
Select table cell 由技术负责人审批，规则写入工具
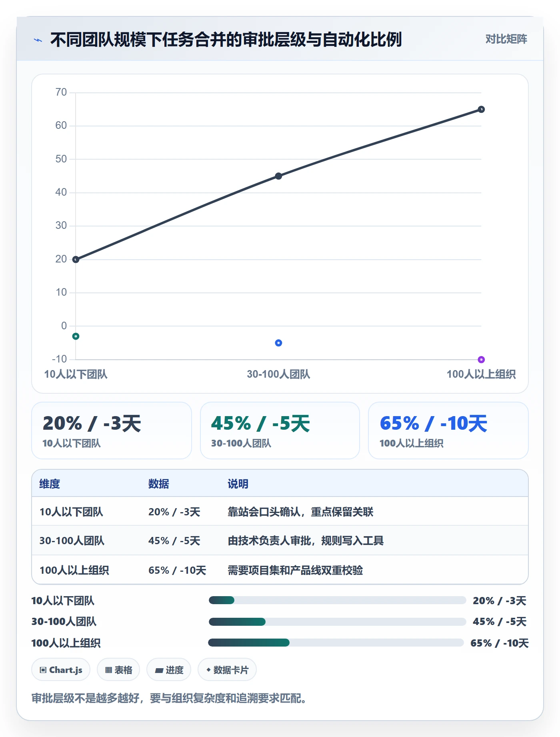[306, 541]
